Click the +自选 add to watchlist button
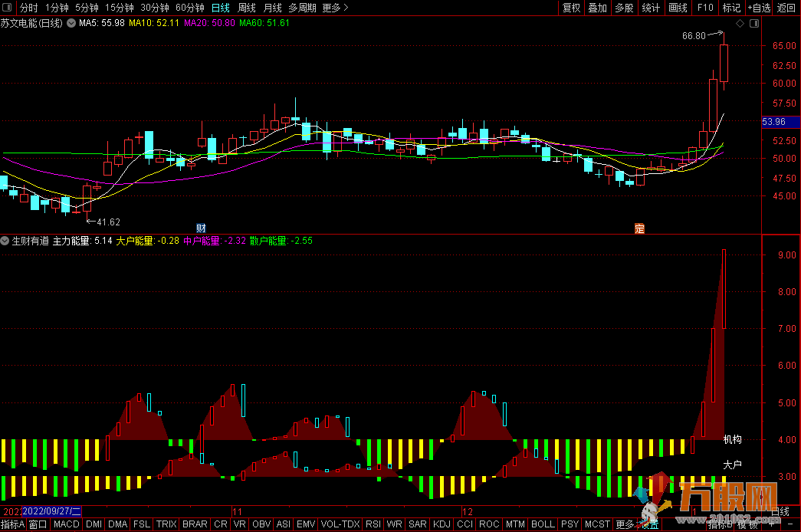Screen dimensions: 801x532 point(759,8)
